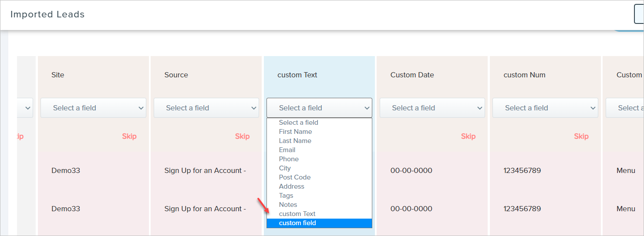The height and width of the screenshot is (236, 644).
Task: Skip the Site column
Action: pos(129,136)
